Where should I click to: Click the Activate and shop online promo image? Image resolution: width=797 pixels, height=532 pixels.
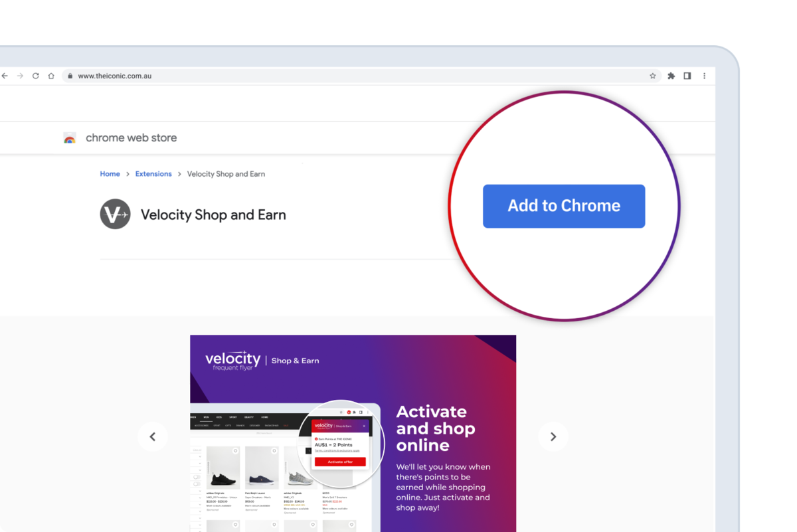[x=353, y=433]
